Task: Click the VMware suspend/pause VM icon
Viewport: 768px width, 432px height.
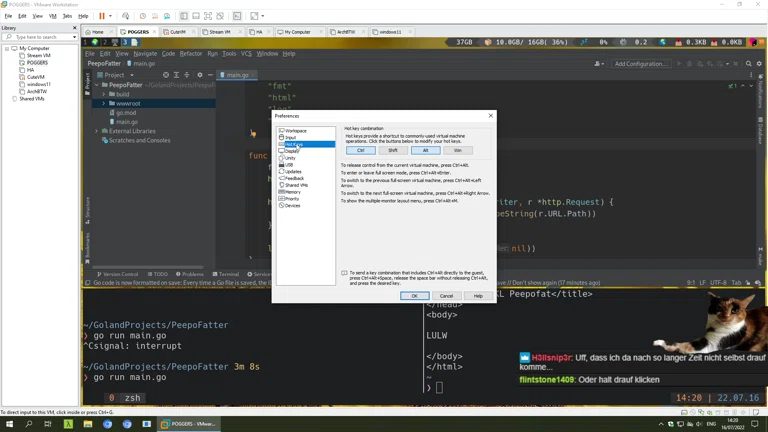Action: (x=101, y=16)
